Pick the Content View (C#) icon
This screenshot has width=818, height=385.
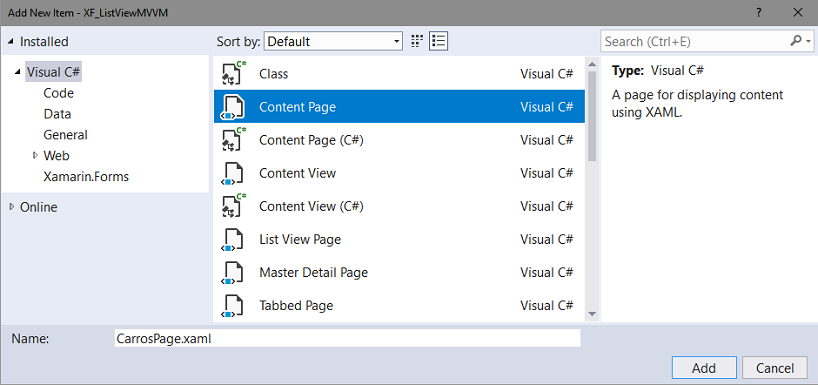[x=233, y=206]
